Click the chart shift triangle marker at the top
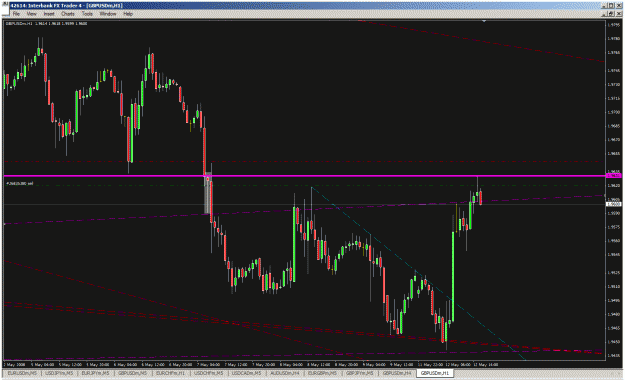The height and width of the screenshot is (380, 625). point(484,21)
